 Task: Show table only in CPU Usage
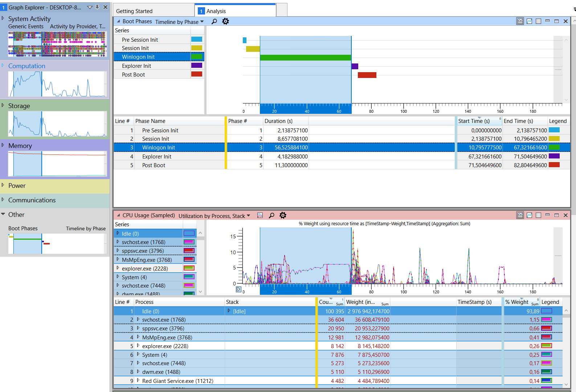click(539, 215)
